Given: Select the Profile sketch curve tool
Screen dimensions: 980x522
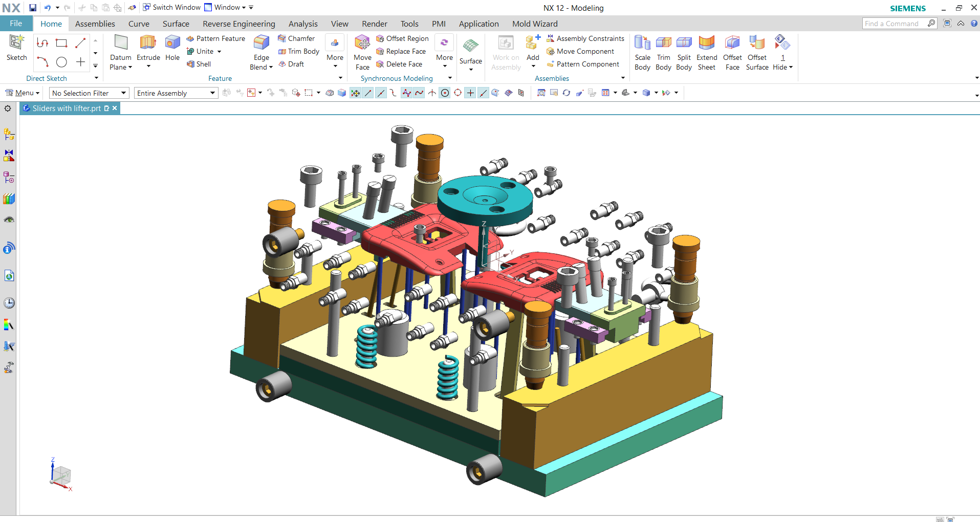Looking at the screenshot, I should point(42,43).
